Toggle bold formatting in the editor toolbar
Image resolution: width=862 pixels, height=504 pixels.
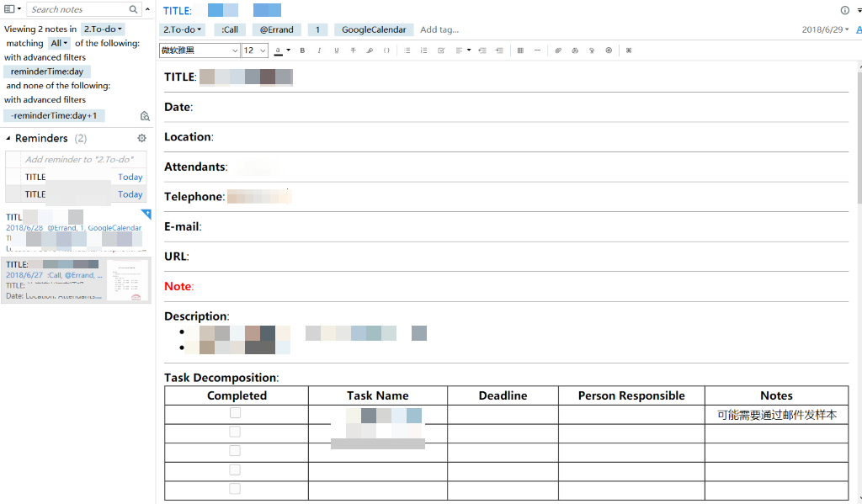[302, 50]
